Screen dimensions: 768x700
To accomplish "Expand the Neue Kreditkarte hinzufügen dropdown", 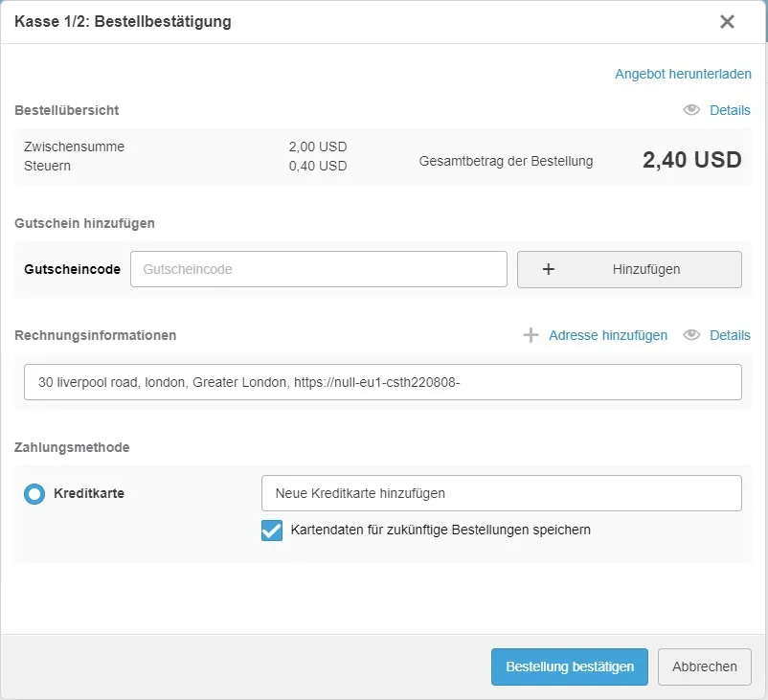I will (x=501, y=493).
